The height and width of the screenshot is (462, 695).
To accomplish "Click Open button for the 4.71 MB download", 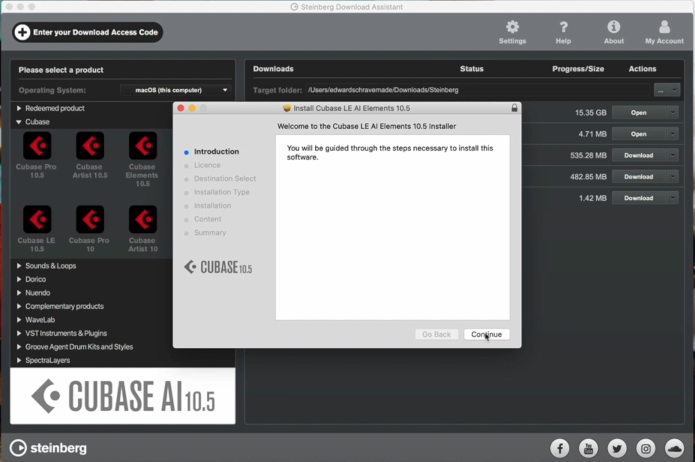I will [x=638, y=134].
